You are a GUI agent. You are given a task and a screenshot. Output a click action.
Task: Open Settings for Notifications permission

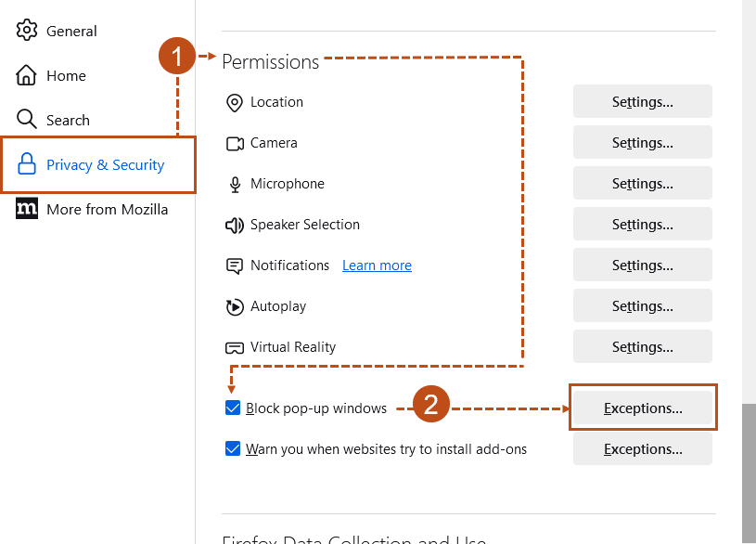pos(642,266)
